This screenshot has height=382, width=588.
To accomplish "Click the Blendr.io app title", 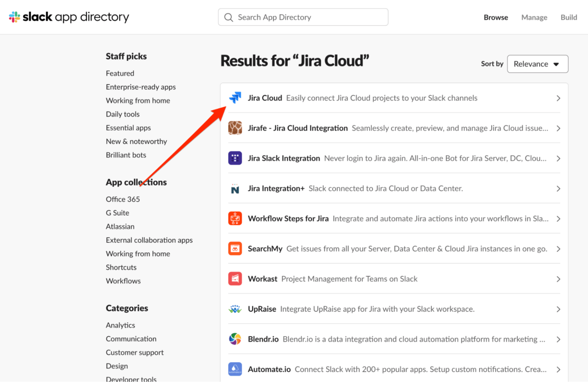I will click(x=263, y=339).
